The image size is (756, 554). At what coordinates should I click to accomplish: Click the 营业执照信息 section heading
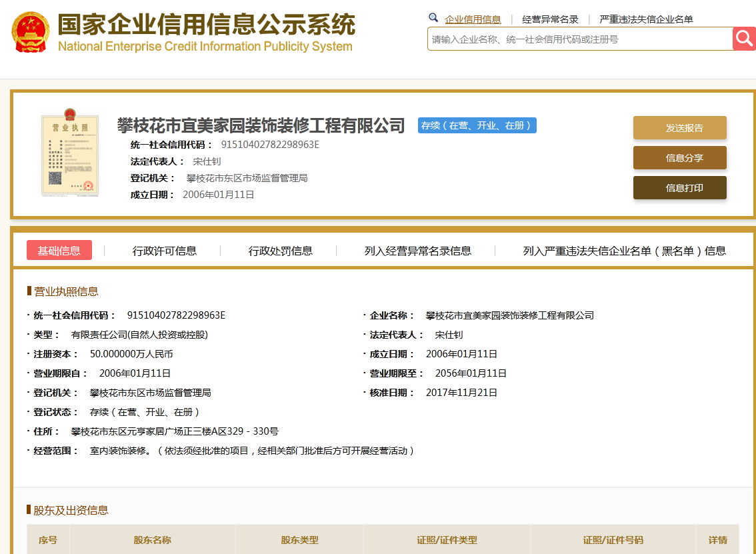[x=66, y=291]
